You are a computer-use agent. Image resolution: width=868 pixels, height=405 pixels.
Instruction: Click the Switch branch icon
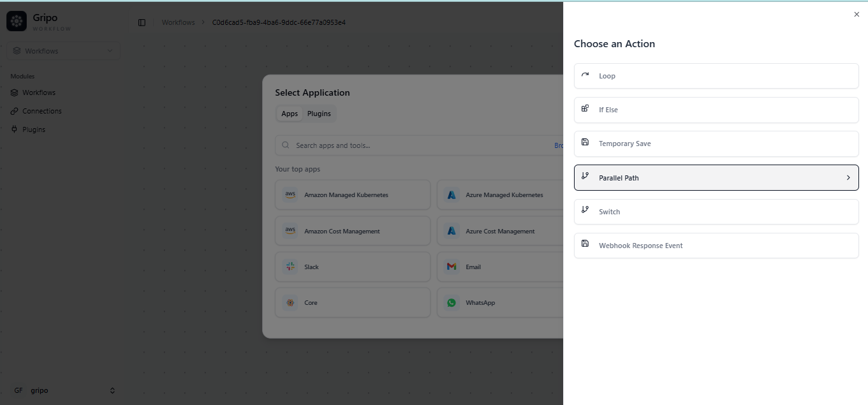pos(585,210)
